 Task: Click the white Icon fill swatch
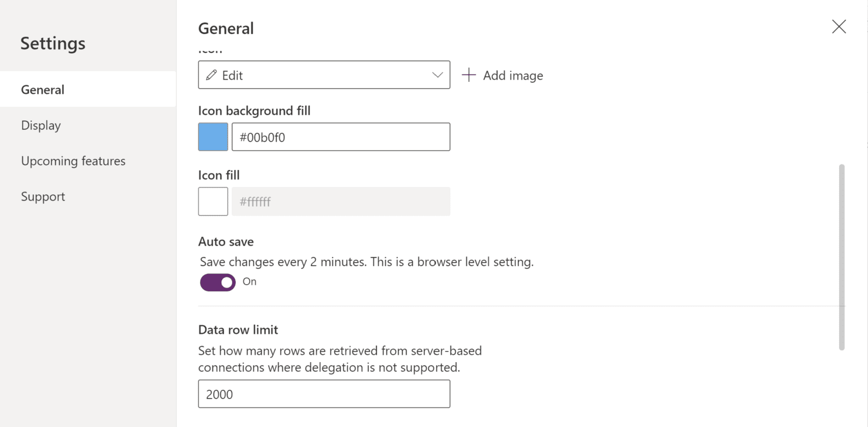coord(212,201)
